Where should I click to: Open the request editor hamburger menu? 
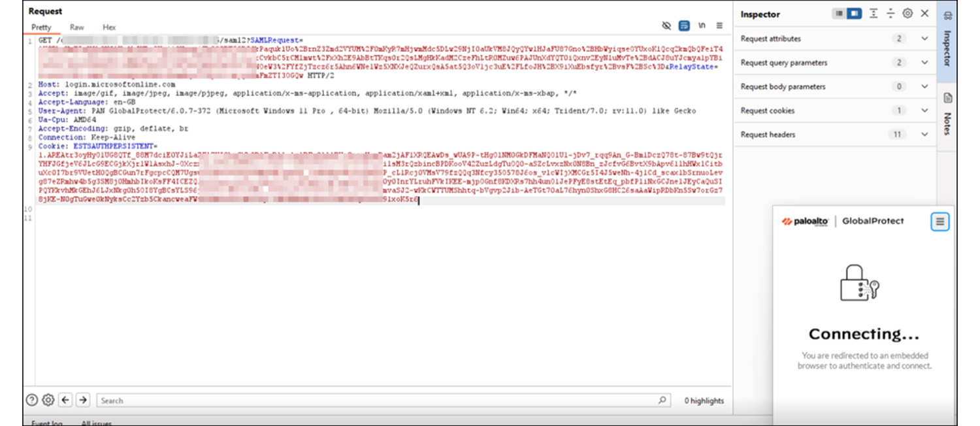click(x=719, y=25)
